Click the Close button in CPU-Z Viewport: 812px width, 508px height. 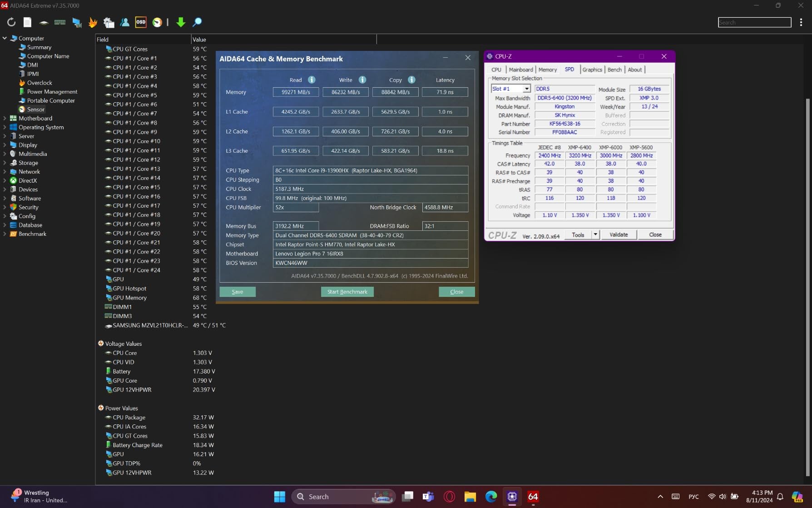coord(655,234)
